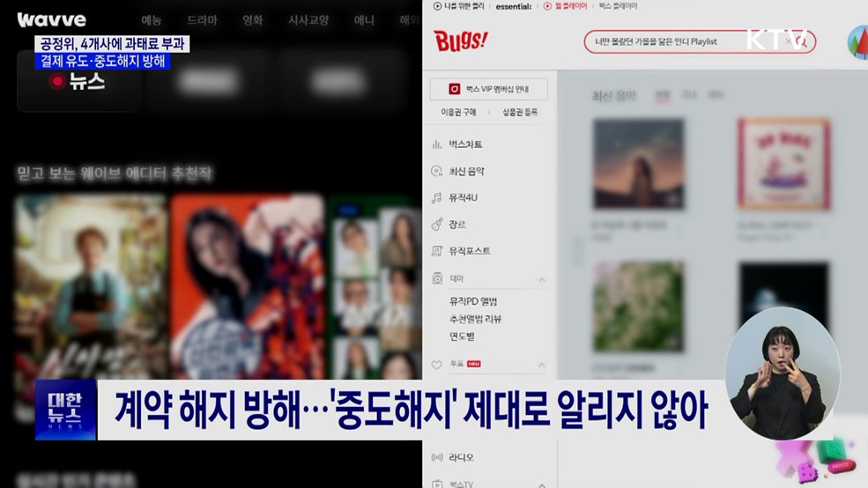The width and height of the screenshot is (868, 488).
Task: Click the 뮤직포스트 sidebar icon
Action: pos(437,252)
